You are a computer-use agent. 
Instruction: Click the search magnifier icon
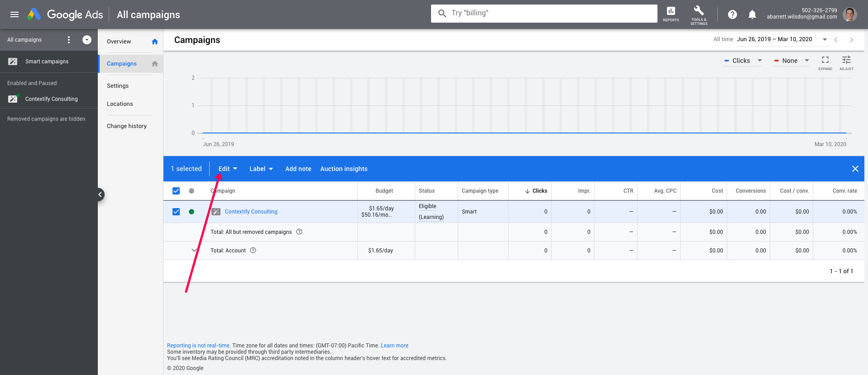click(x=442, y=14)
